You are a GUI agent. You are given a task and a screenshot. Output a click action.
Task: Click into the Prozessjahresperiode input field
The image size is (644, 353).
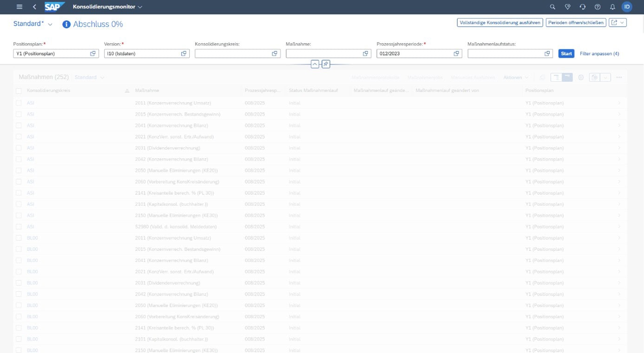(x=414, y=54)
